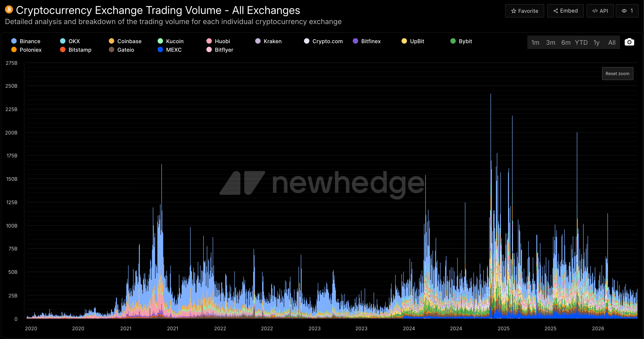Hide the MEXC series
The height and width of the screenshot is (339, 644).
pyautogui.click(x=169, y=50)
